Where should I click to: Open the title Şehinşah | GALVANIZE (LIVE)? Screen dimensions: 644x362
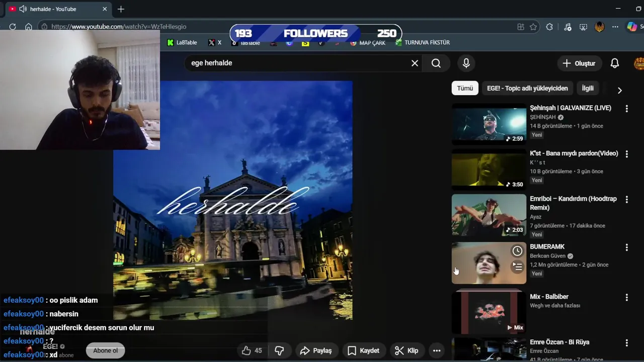click(571, 108)
